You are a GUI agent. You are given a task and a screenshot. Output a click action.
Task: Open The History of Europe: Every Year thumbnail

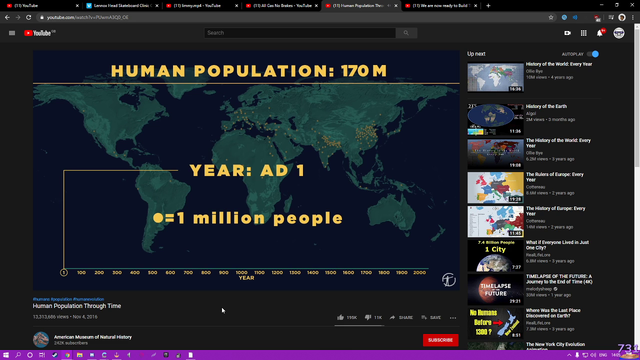tap(496, 221)
